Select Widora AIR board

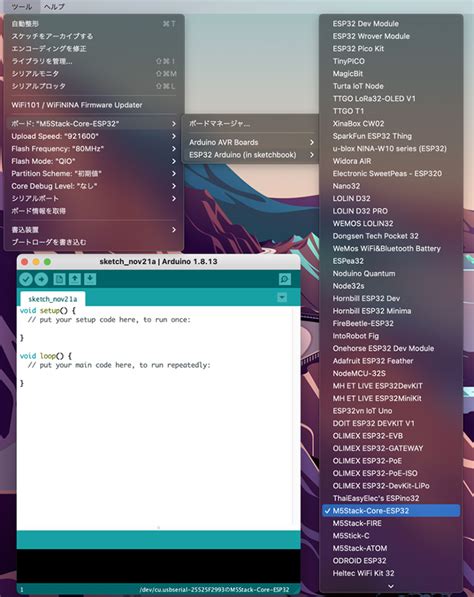(391, 161)
